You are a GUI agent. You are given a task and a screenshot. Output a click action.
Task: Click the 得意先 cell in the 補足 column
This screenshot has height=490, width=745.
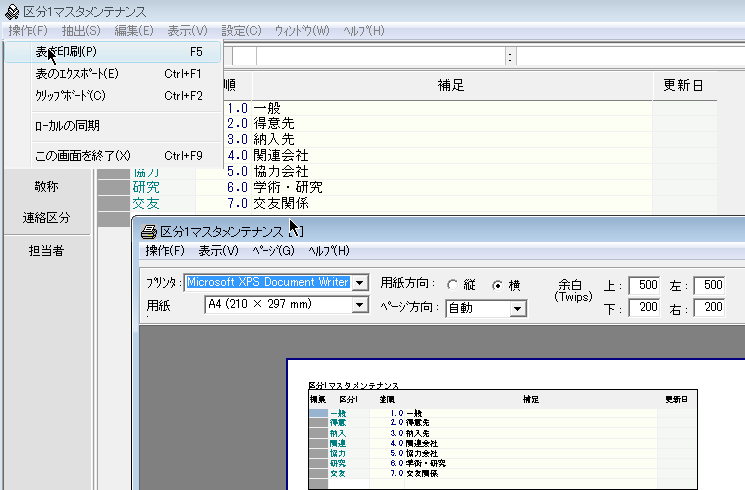point(452,124)
